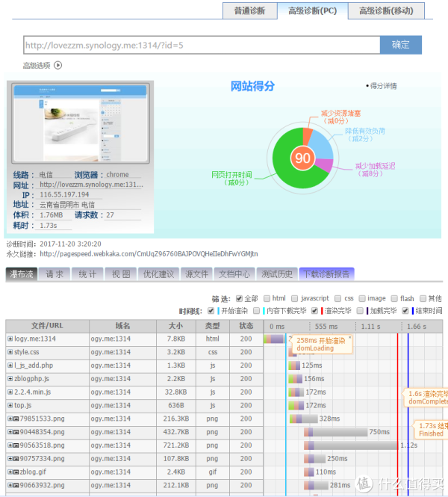Click image preview icon for 90663932.png
The width and height of the screenshot is (448, 497).
point(16,486)
